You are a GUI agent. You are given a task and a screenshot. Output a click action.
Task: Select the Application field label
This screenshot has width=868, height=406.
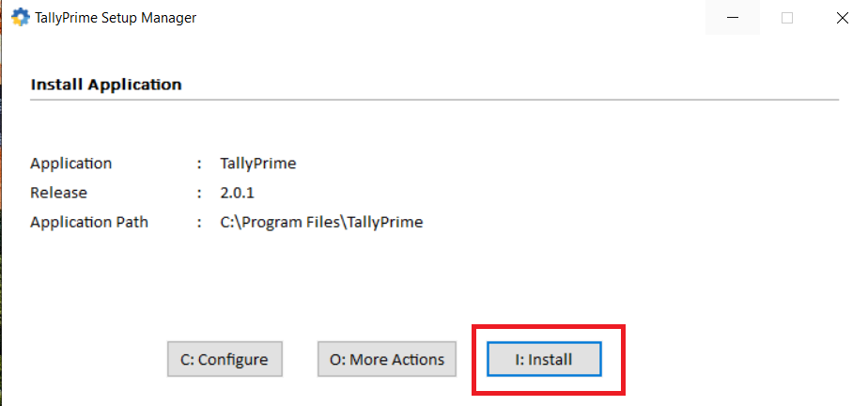(x=71, y=164)
